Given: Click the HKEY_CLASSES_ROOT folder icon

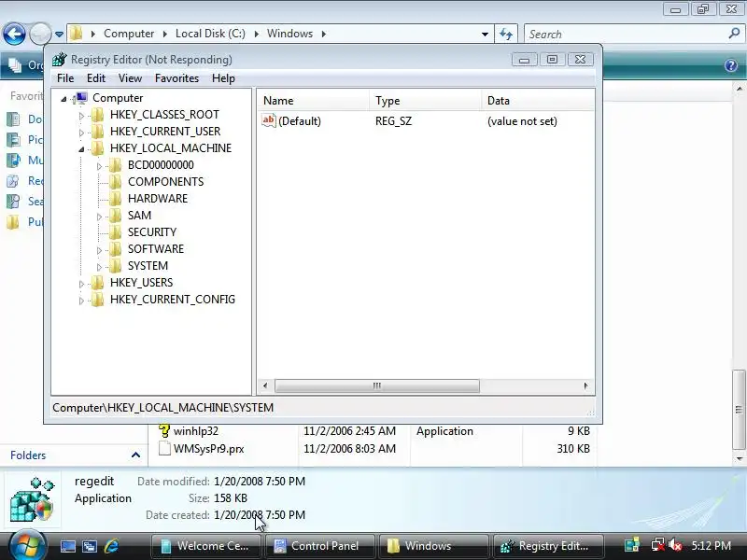Looking at the screenshot, I should [x=98, y=114].
